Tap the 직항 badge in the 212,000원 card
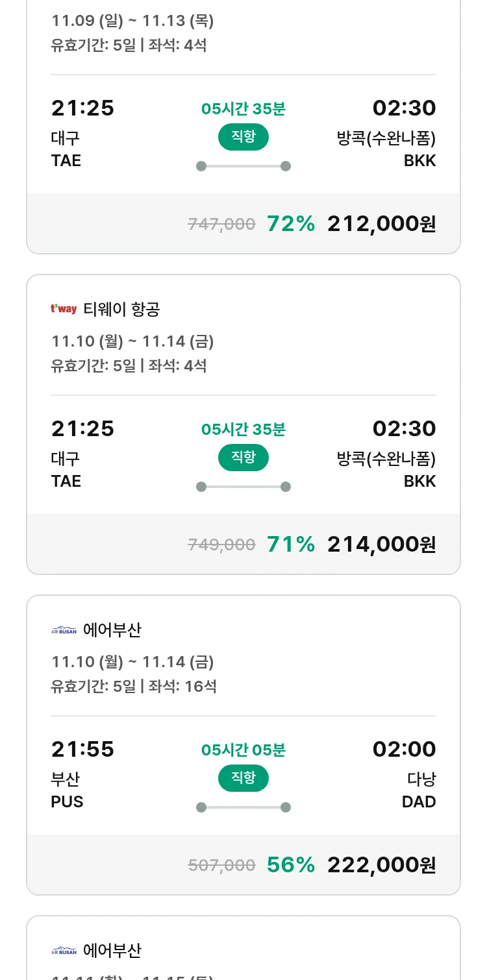This screenshot has width=487, height=980. [x=243, y=137]
